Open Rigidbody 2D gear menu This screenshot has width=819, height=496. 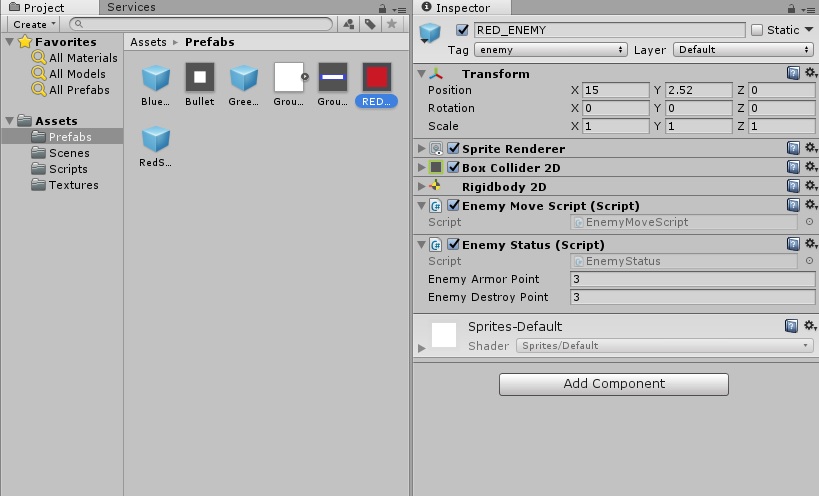point(811,185)
